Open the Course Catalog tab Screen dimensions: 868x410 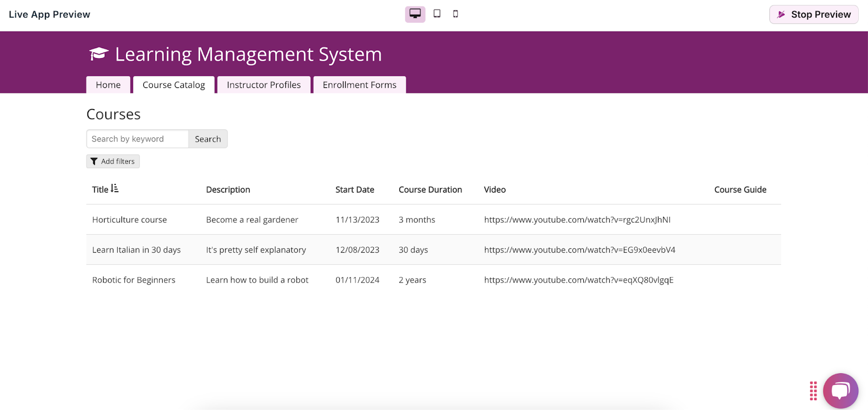click(x=174, y=85)
